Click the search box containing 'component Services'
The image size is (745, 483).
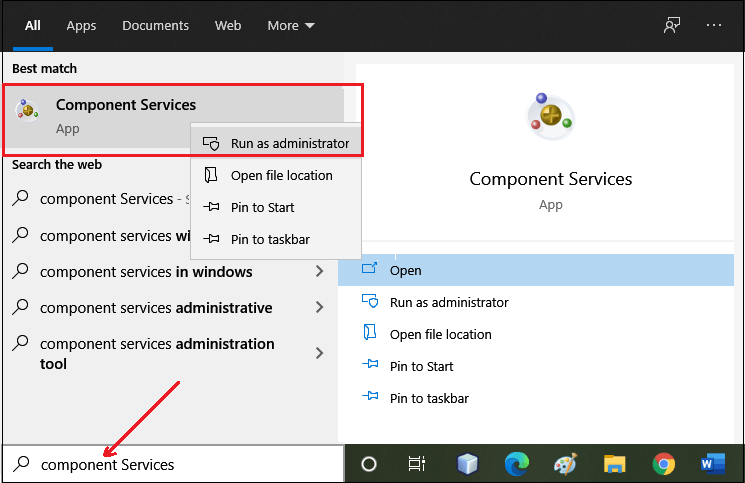click(173, 464)
